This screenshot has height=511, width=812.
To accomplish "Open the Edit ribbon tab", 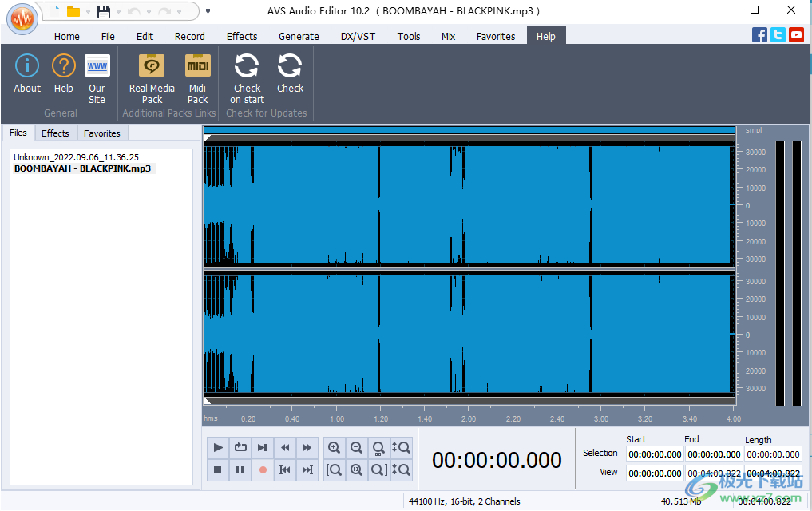I will (x=145, y=36).
